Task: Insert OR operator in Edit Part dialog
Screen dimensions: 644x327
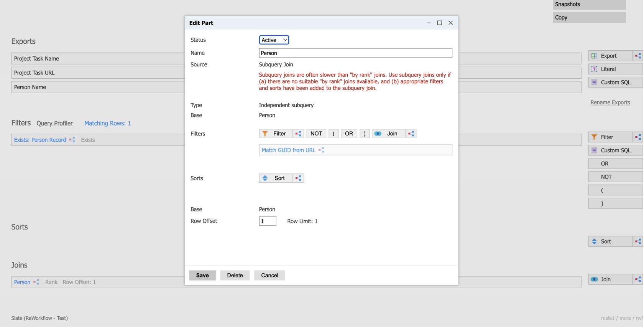Action: pos(349,134)
